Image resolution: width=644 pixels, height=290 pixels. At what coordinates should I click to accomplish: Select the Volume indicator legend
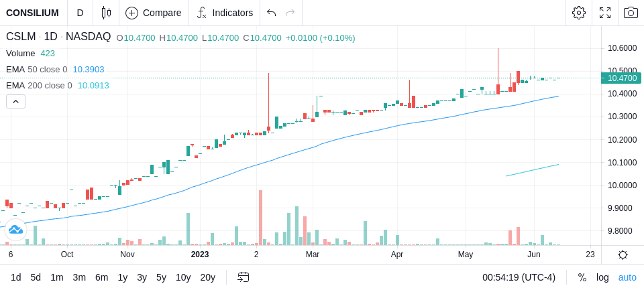pyautogui.click(x=21, y=54)
